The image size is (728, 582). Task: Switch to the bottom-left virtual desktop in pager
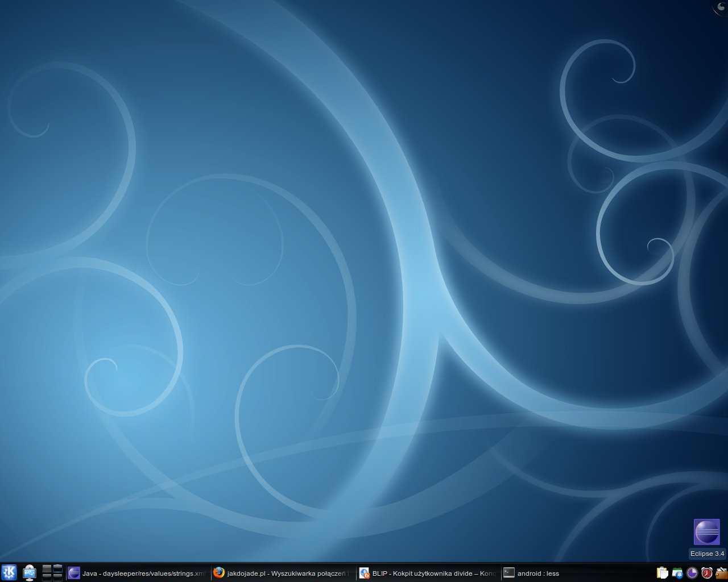pyautogui.click(x=47, y=576)
